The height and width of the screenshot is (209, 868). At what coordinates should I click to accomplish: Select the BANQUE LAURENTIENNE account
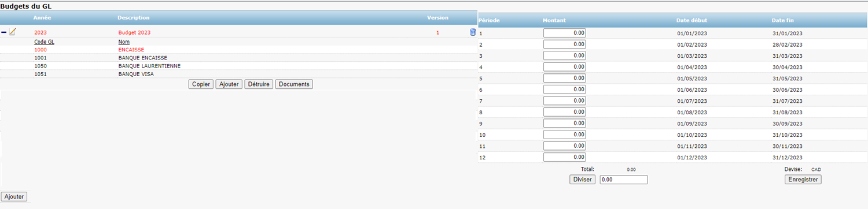[x=149, y=66]
